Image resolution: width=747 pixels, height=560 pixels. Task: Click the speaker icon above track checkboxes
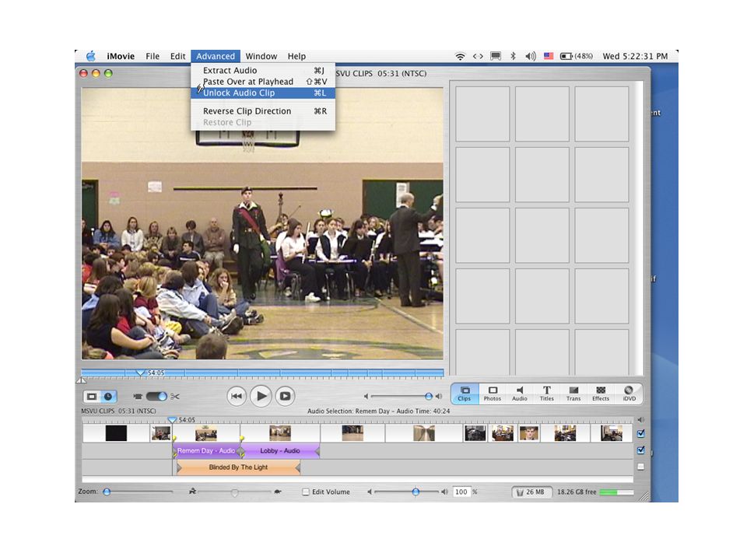(x=640, y=420)
